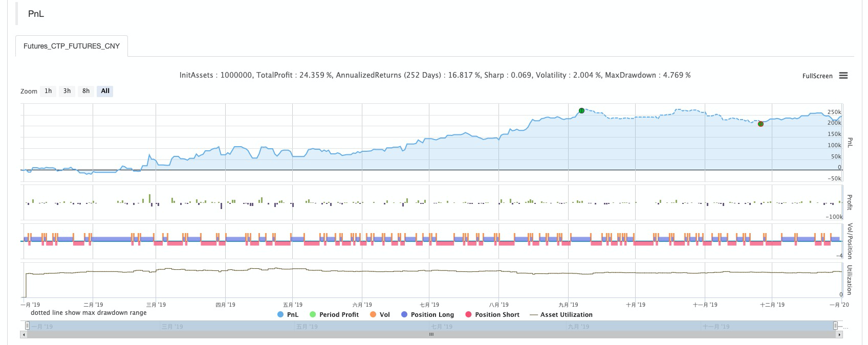The width and height of the screenshot is (868, 345).
Task: Click the navigator scrollbar left arrow
Action: (23, 334)
